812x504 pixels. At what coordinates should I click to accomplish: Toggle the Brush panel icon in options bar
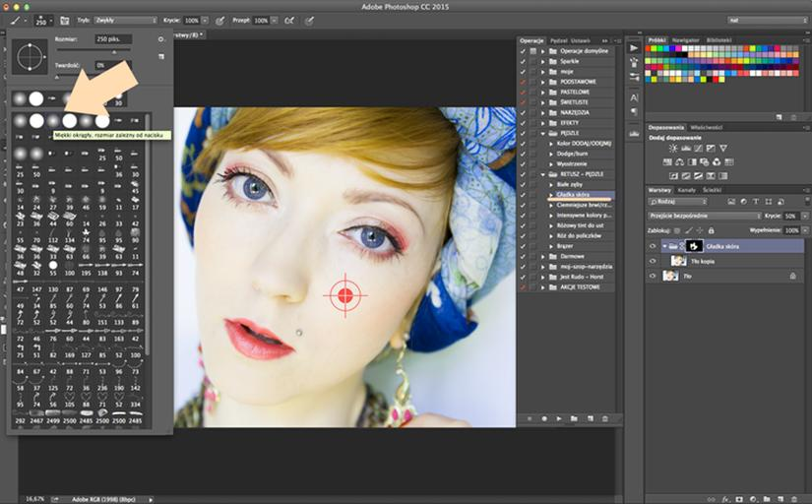pyautogui.click(x=65, y=21)
